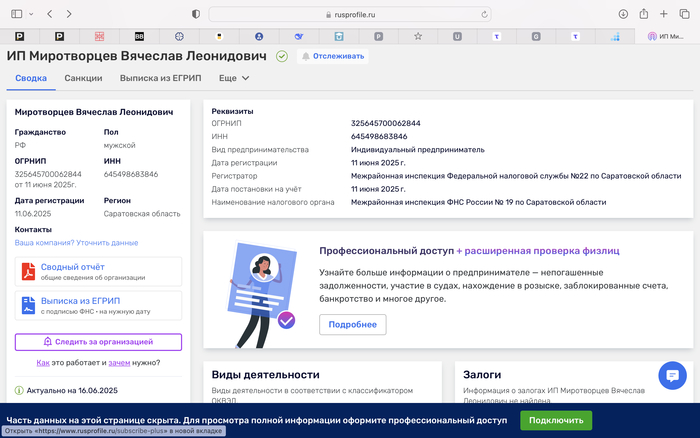Click the Залоги heading

point(482,375)
